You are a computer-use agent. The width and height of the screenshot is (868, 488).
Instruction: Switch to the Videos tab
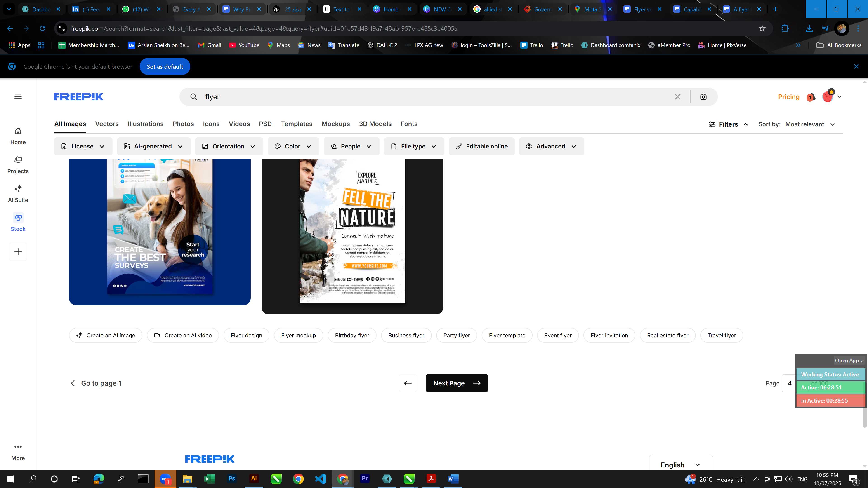tap(239, 124)
